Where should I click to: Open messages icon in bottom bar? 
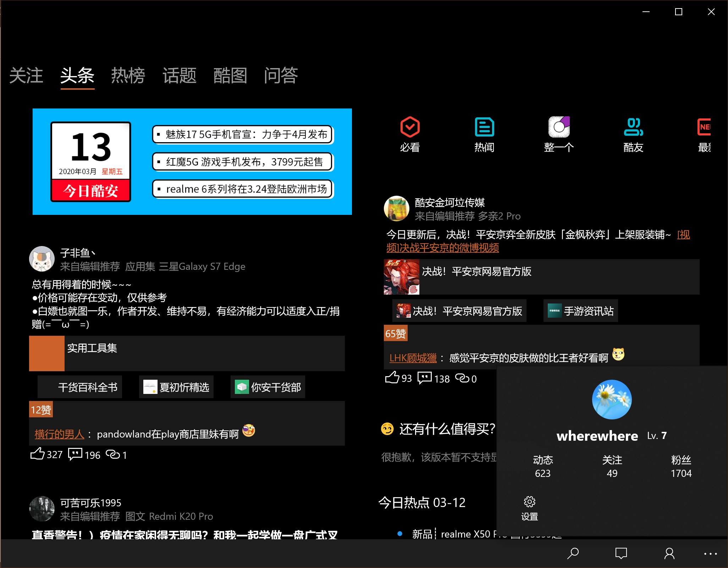click(x=621, y=553)
